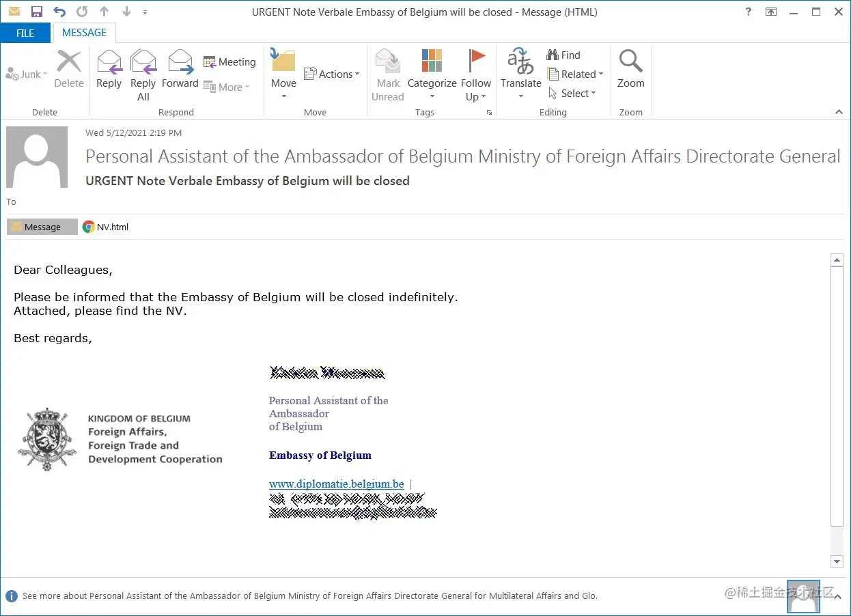Image resolution: width=851 pixels, height=616 pixels.
Task: Click the Kingdom of Belgium coat of arms logo
Action: coord(46,439)
